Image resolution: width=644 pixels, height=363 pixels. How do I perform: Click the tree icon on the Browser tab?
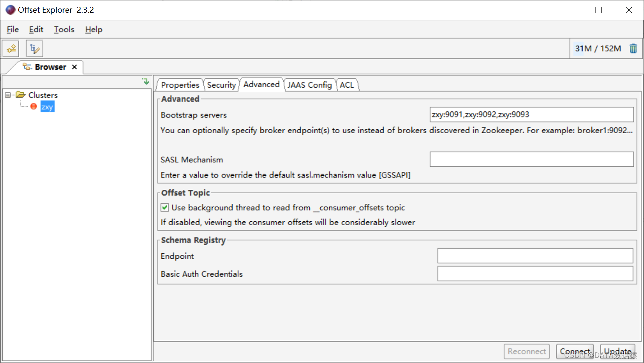pyautogui.click(x=27, y=67)
